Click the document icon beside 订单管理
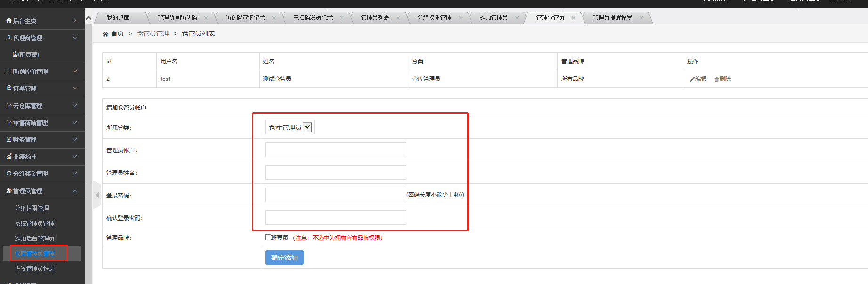This screenshot has height=284, width=868. 8,88
